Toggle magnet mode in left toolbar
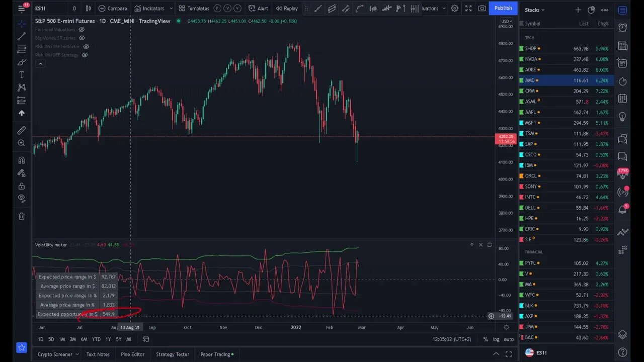 click(21, 160)
